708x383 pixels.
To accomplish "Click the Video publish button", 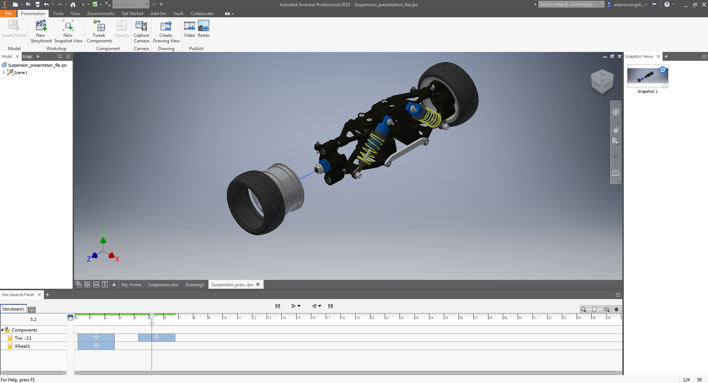I will coord(189,29).
